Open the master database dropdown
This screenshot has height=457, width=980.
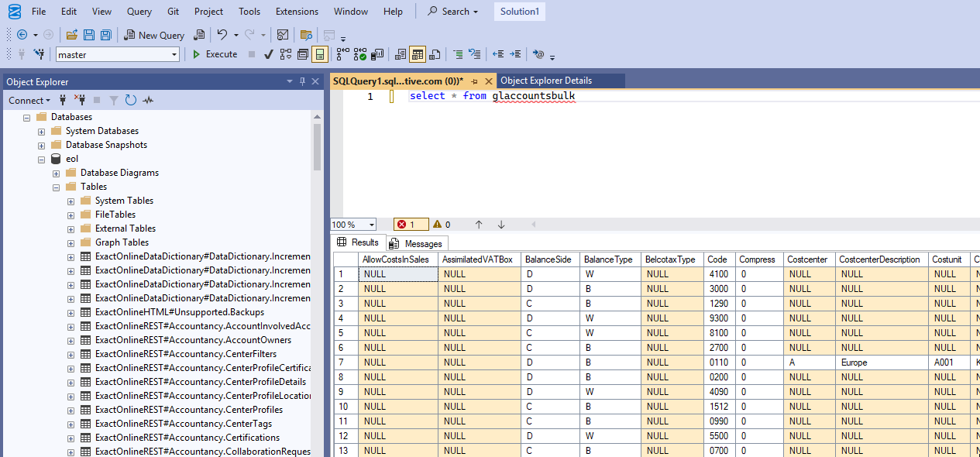point(174,54)
